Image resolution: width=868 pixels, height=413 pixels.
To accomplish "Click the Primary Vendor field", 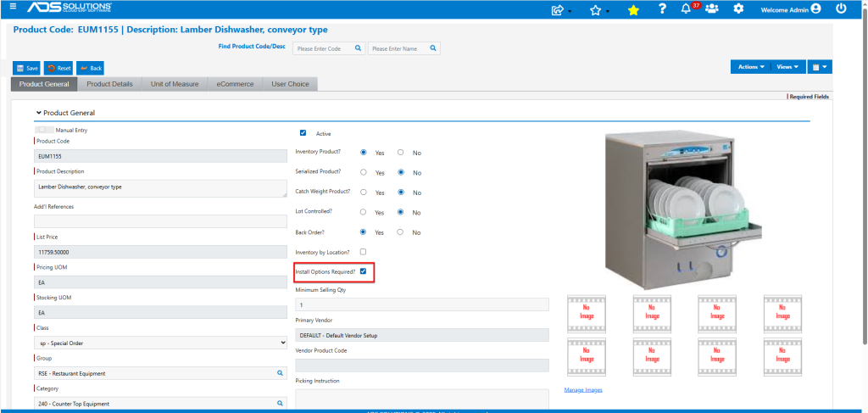I will tap(422, 335).
